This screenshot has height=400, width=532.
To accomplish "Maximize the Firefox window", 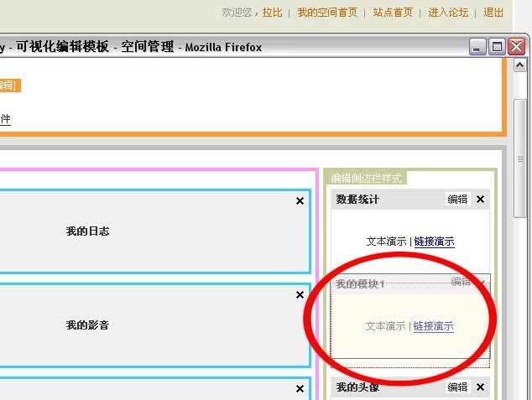I will [x=497, y=47].
